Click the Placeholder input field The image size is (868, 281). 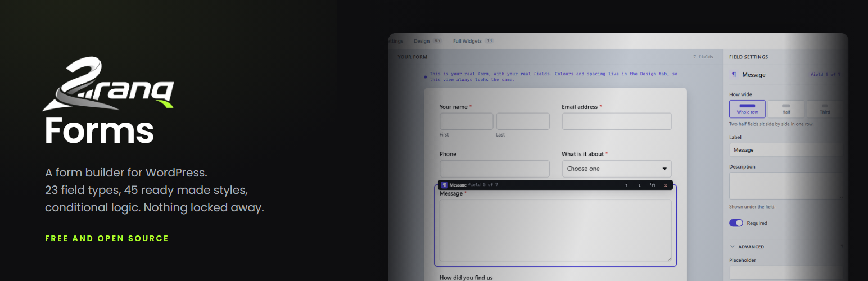click(786, 273)
